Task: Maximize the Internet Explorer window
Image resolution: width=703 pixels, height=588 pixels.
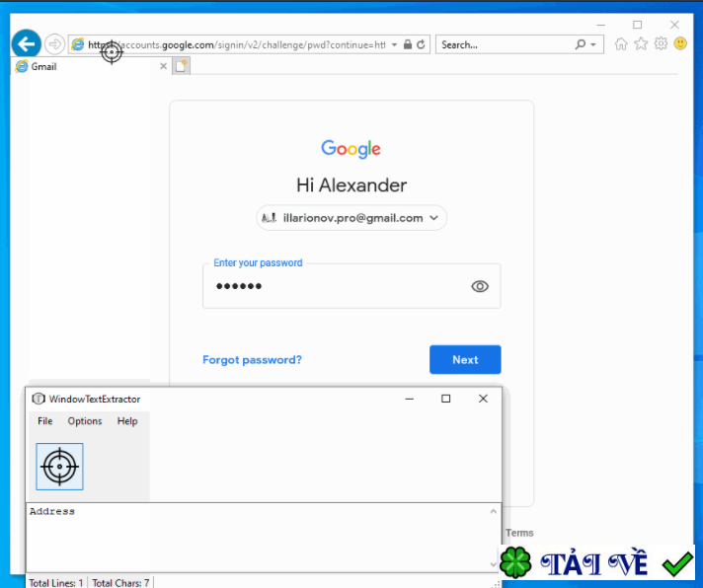Action: 637,25
